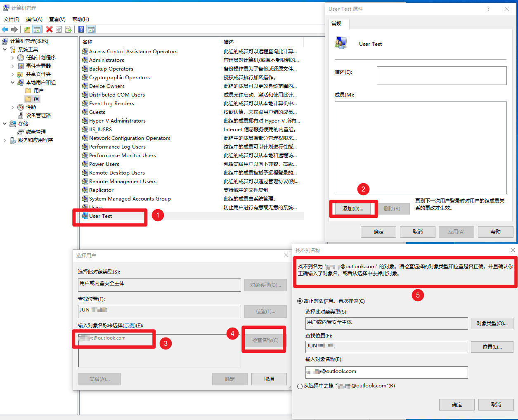Open the 帮助(H) menu
This screenshot has width=518, height=420.
[x=80, y=19]
